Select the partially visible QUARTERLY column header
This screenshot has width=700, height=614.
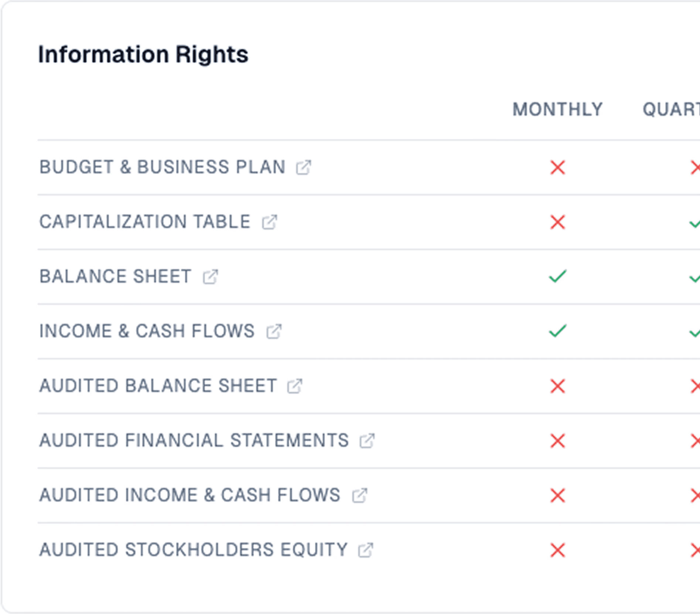click(671, 110)
